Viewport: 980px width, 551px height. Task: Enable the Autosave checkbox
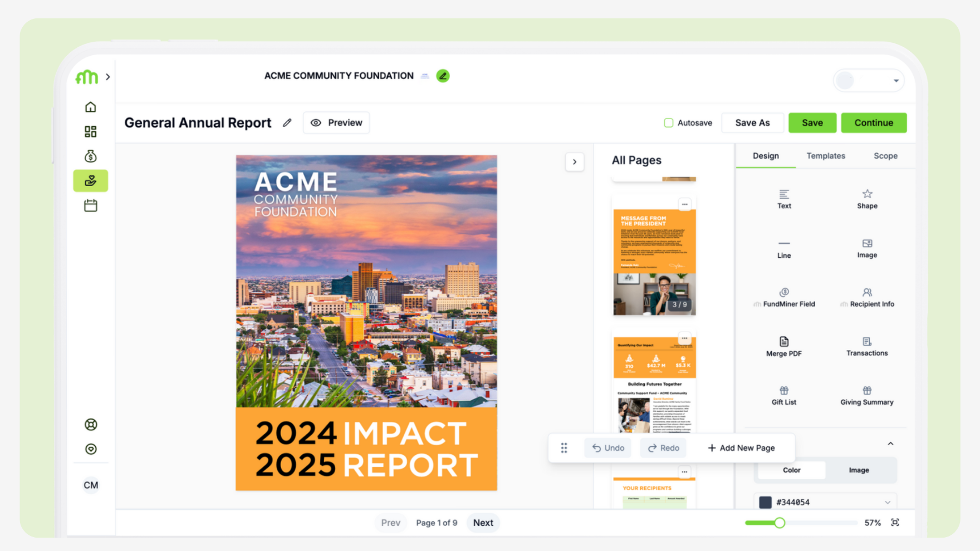669,123
